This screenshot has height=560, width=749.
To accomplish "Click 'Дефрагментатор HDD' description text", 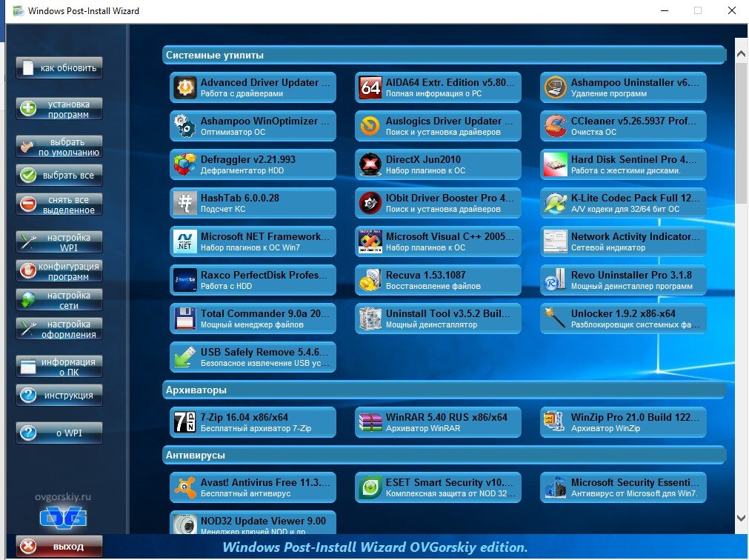I will [x=242, y=170].
